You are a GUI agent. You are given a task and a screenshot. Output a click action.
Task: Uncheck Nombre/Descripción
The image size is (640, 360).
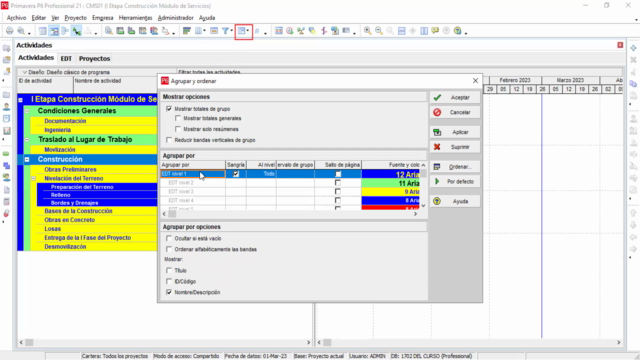[169, 292]
